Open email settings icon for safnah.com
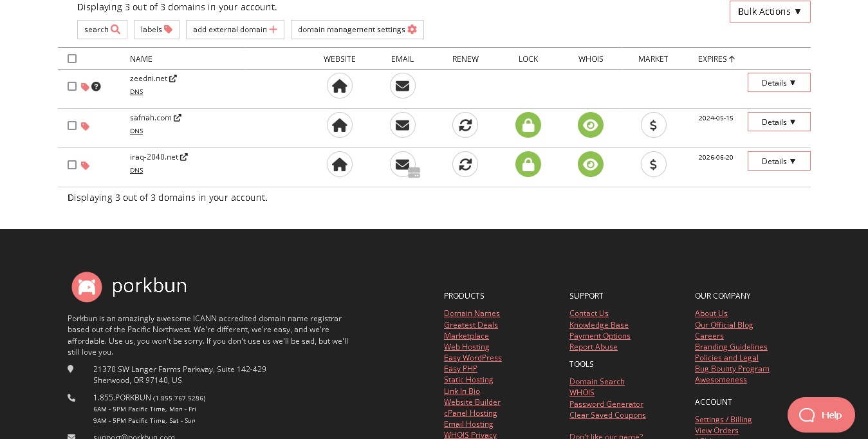The image size is (868, 439). point(402,125)
